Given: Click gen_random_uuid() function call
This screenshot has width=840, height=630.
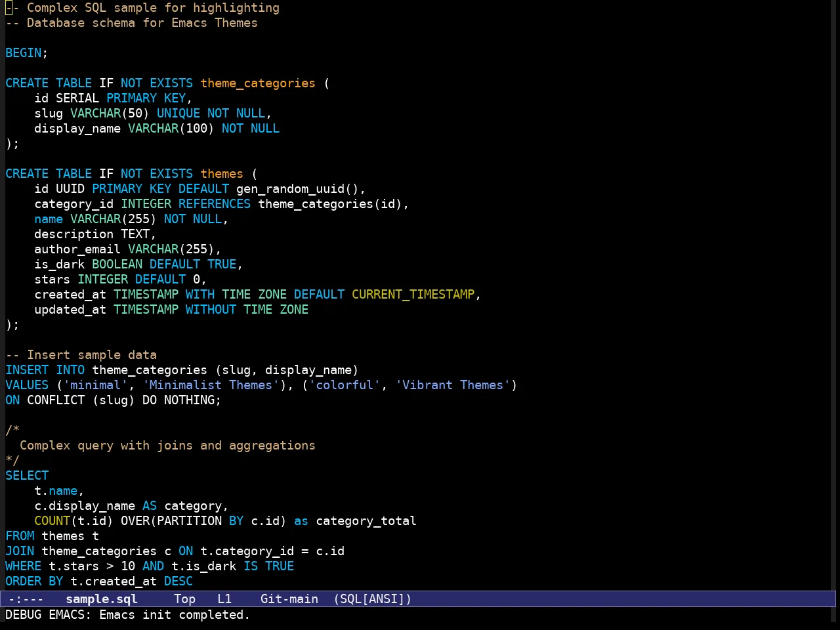Looking at the screenshot, I should [x=297, y=189].
